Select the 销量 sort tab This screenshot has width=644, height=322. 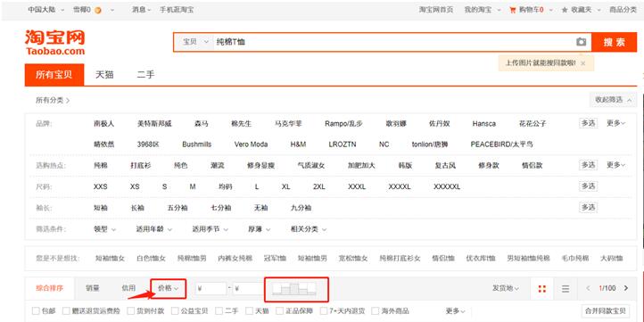pos(93,288)
